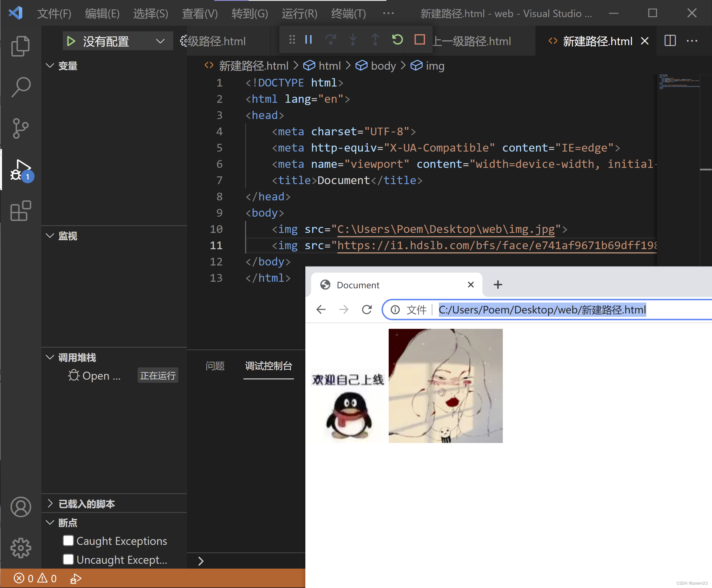712x588 pixels.
Task: Pause the debug session
Action: click(x=308, y=40)
